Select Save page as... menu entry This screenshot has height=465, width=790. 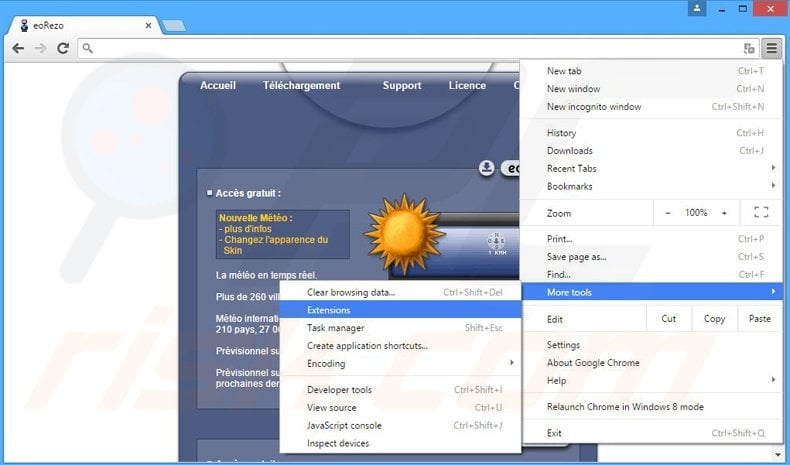(x=652, y=257)
